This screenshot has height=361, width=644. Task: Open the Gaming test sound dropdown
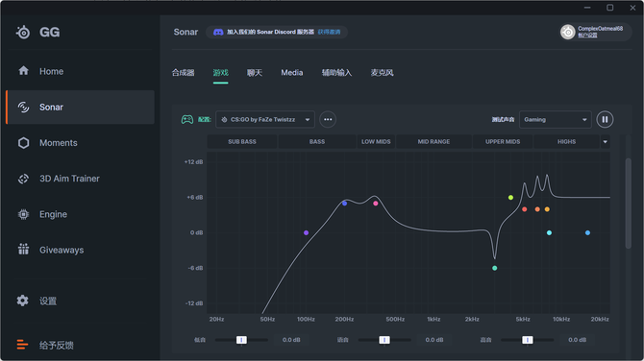(556, 119)
